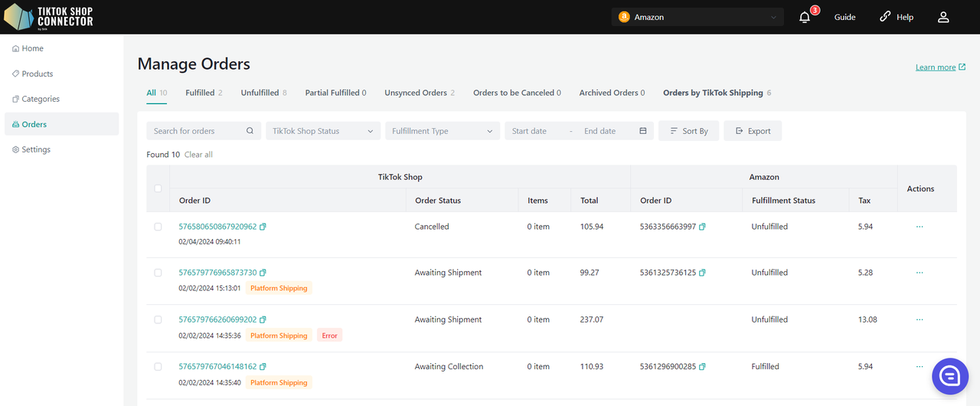Open Orders by TikTok Shipping tab

713,93
